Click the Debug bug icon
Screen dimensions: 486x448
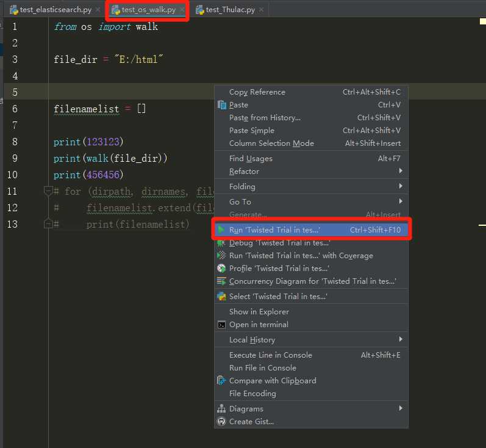[x=221, y=243]
